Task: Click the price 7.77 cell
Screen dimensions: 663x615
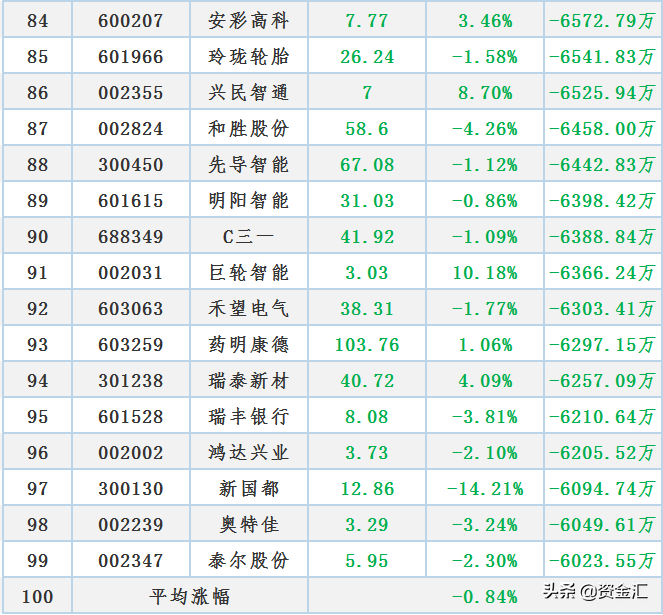Action: [367, 20]
